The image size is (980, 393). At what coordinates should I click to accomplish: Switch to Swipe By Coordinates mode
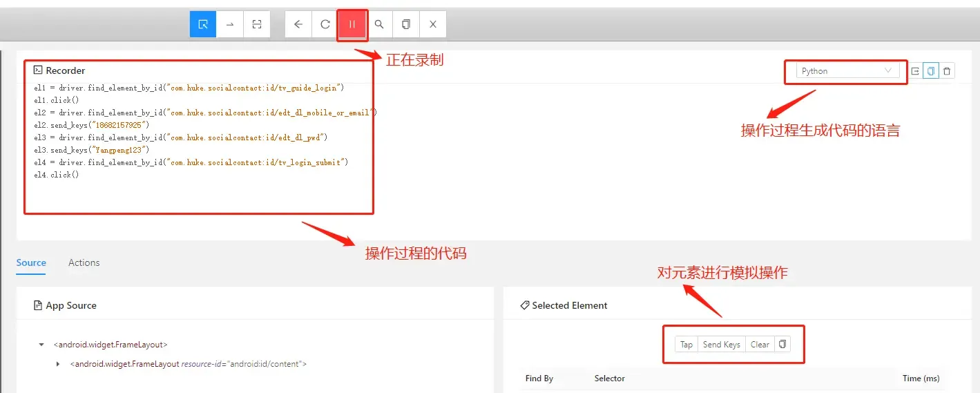(x=230, y=24)
